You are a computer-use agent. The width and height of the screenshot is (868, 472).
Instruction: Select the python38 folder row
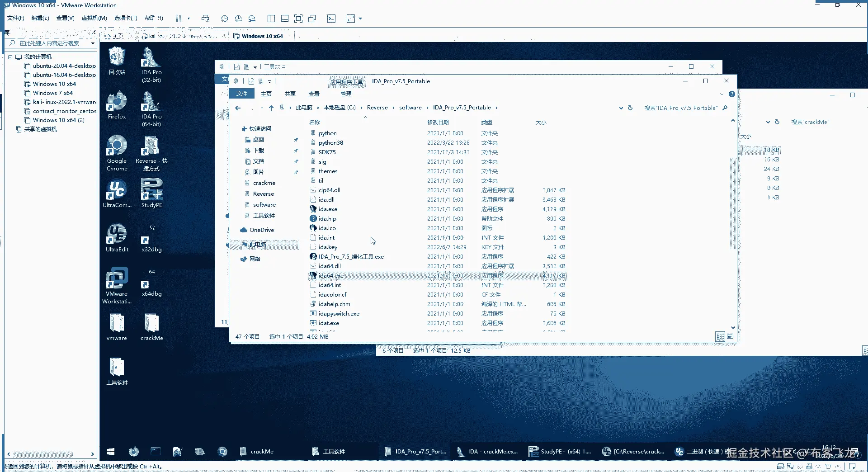pos(437,143)
